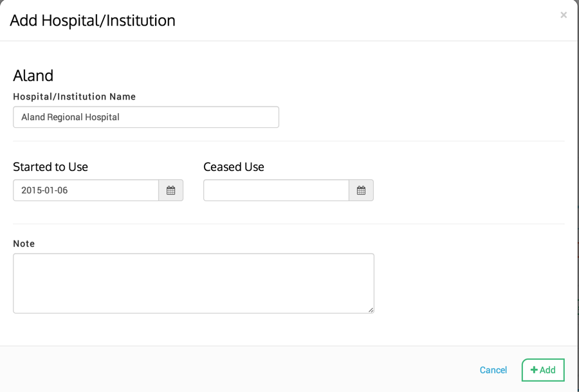Click the Started to Use label
The height and width of the screenshot is (392, 579).
click(50, 166)
